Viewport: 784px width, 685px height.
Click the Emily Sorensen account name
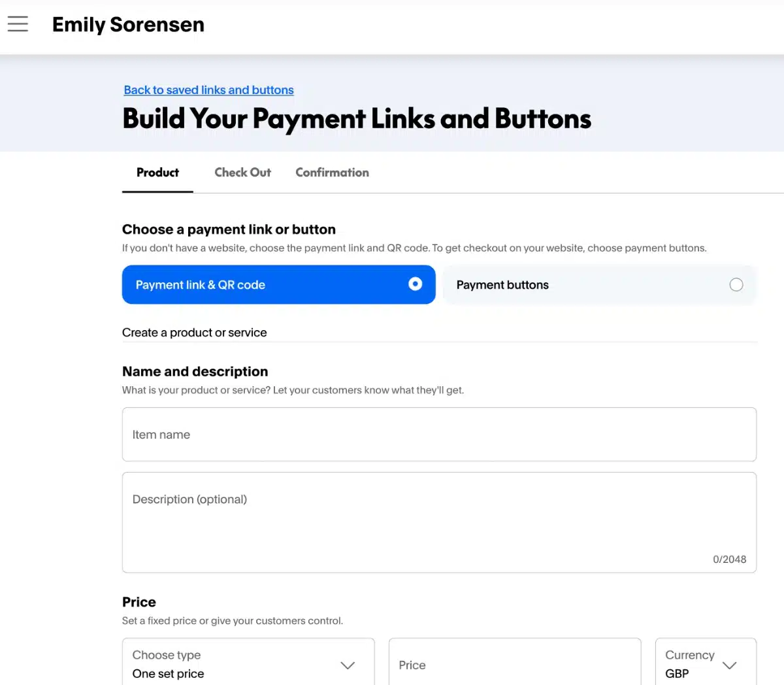128,24
